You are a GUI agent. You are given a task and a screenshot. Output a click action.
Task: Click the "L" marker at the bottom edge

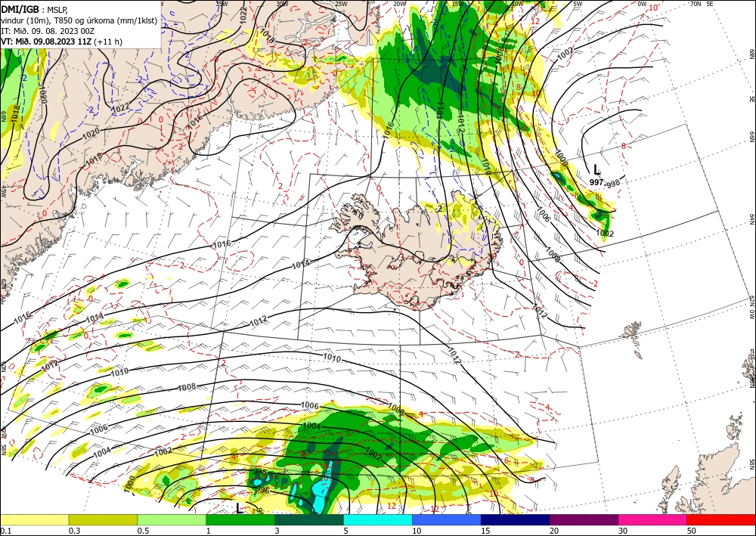point(239,508)
